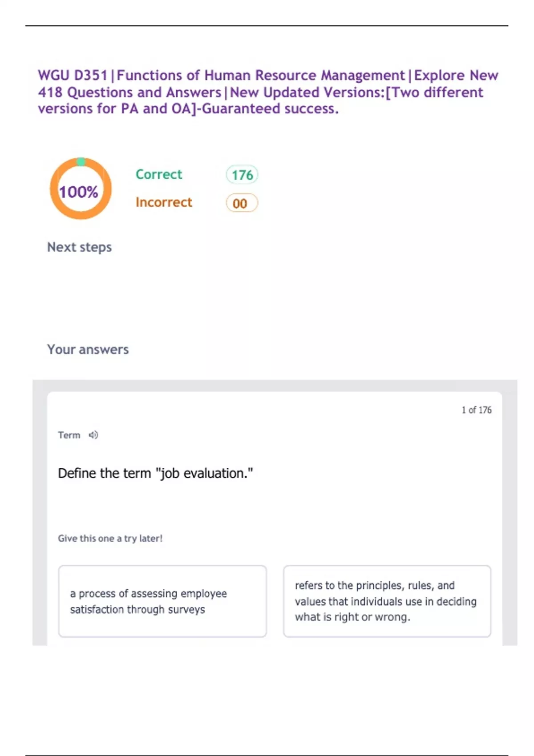Click the 'Next steps' heading
Screen dimensions: 534x756
coord(79,247)
